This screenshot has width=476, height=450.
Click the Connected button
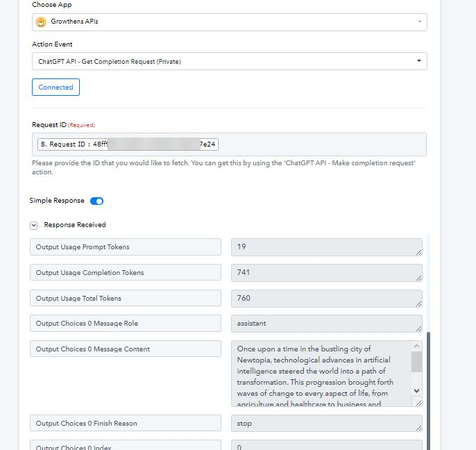pyautogui.click(x=56, y=87)
